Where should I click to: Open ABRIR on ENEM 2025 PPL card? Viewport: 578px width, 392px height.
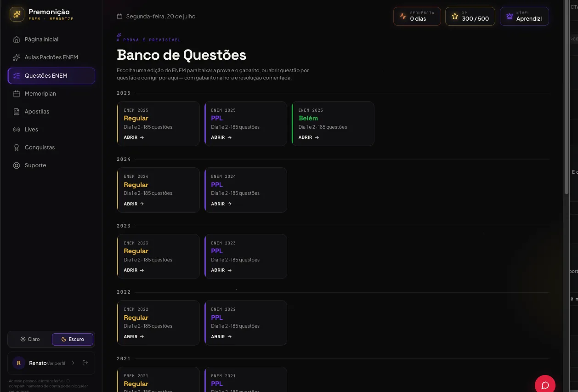pyautogui.click(x=221, y=137)
